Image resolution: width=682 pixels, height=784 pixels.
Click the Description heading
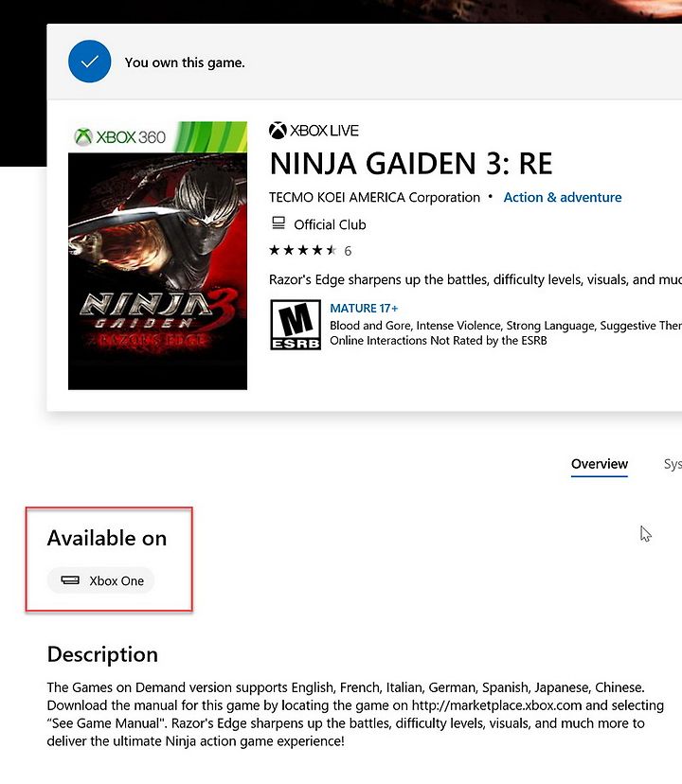pyautogui.click(x=102, y=654)
